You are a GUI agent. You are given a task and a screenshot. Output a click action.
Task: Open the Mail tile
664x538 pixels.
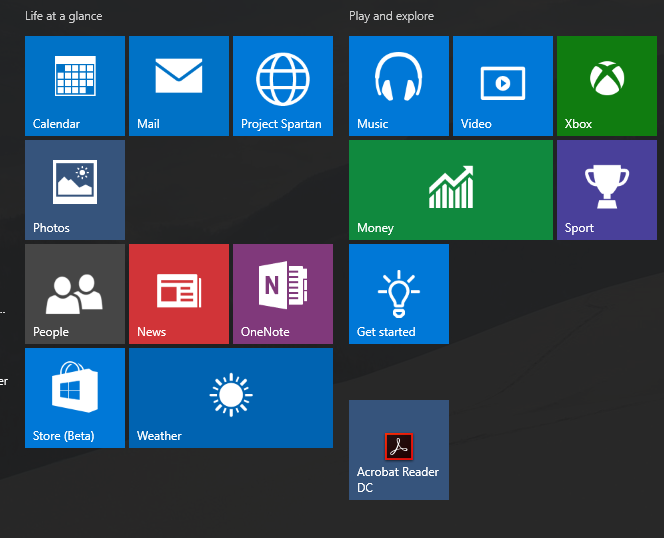pyautogui.click(x=179, y=86)
